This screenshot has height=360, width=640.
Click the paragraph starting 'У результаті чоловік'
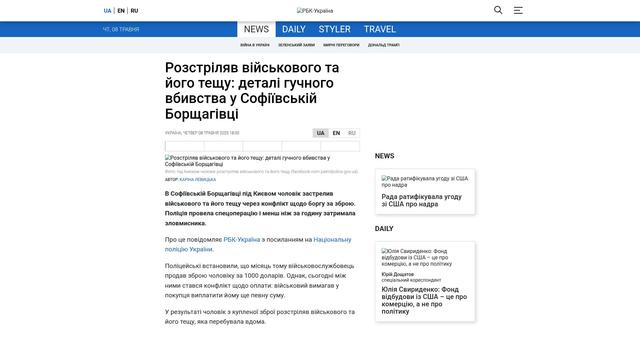pyautogui.click(x=260, y=317)
